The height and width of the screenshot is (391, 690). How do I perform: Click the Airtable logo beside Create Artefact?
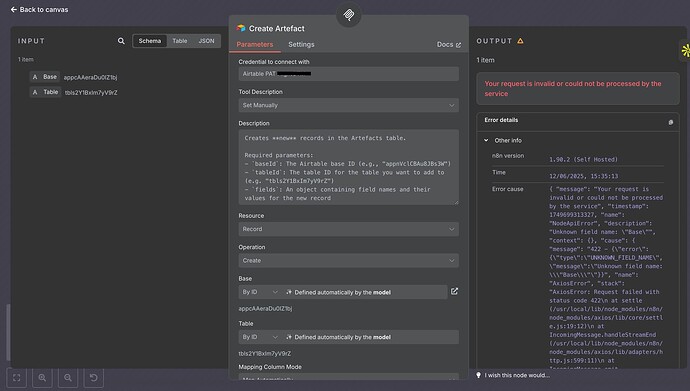pos(241,28)
